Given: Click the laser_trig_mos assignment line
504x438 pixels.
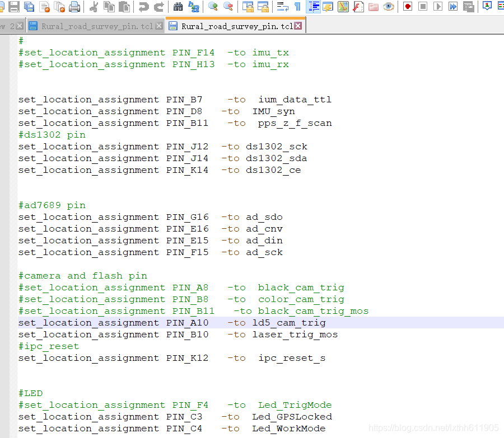Looking at the screenshot, I should [178, 335].
